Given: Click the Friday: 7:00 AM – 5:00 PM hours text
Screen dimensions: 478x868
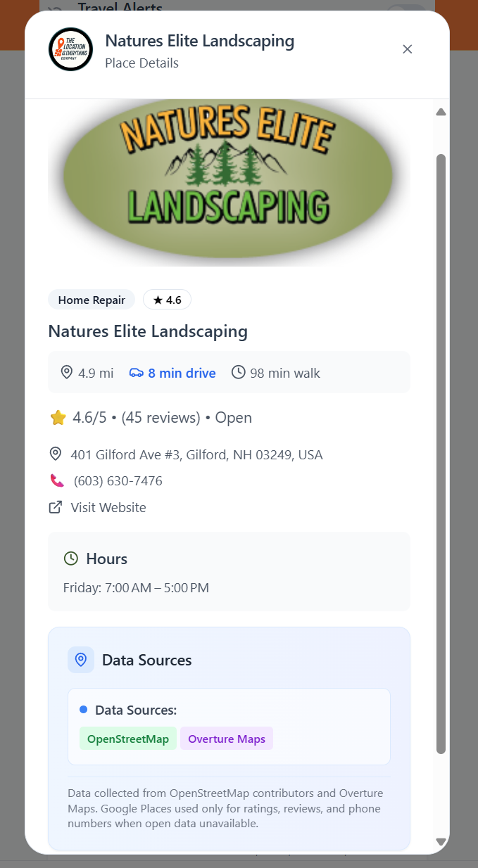Looking at the screenshot, I should [136, 587].
